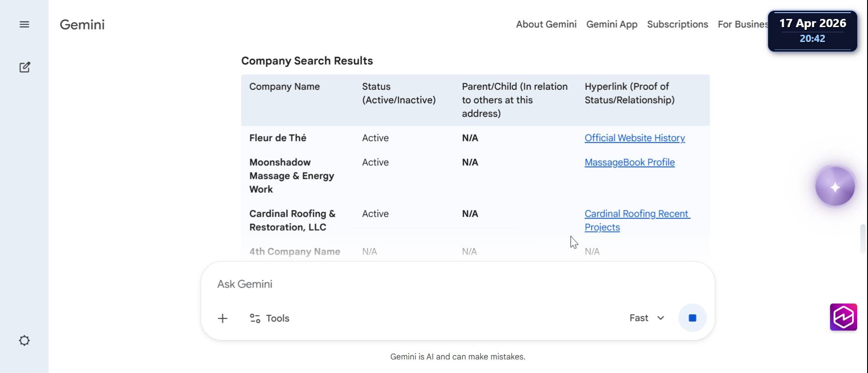Stop the response with square button
The height and width of the screenshot is (373, 868).
click(x=692, y=318)
